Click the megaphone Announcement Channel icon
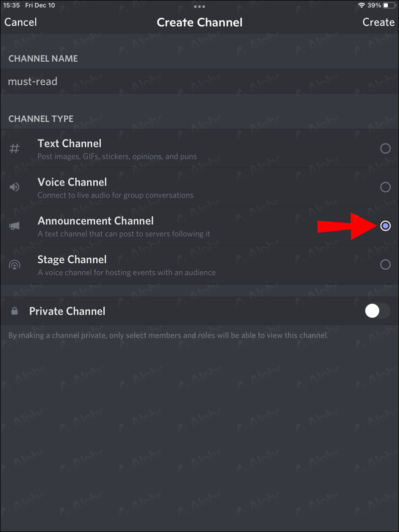 click(14, 226)
